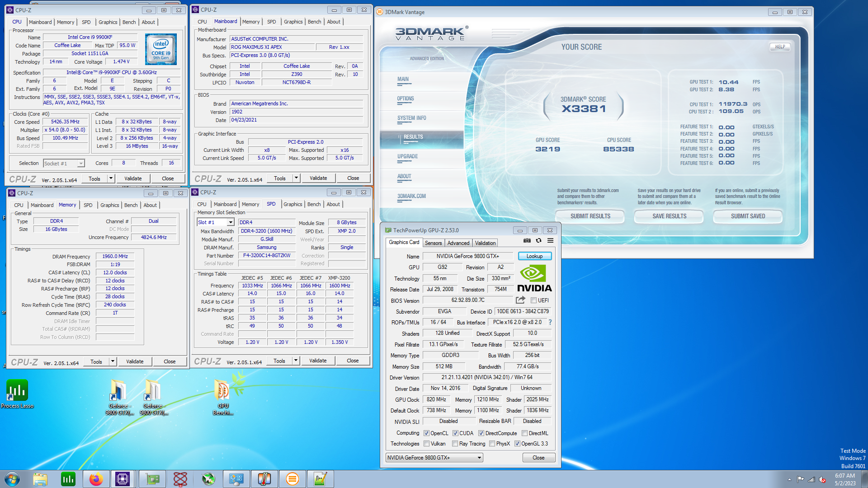Open File Explorer from the taskbar
Screen dimensions: 868x488
click(40, 479)
